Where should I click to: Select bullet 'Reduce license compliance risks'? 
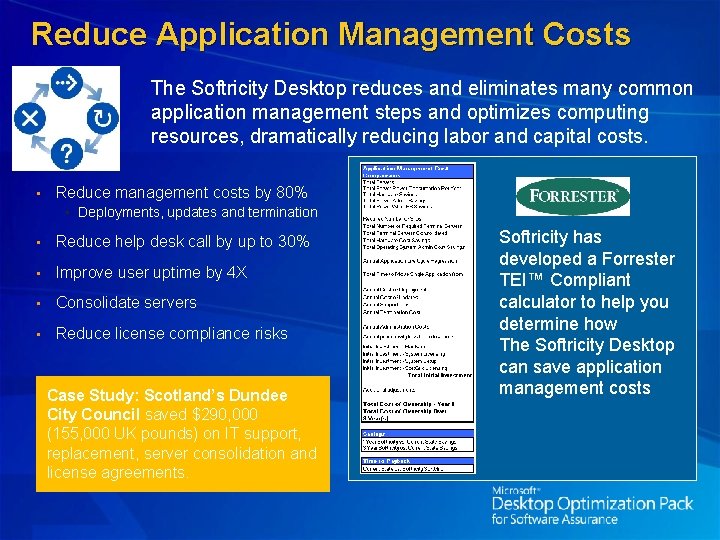[171, 333]
